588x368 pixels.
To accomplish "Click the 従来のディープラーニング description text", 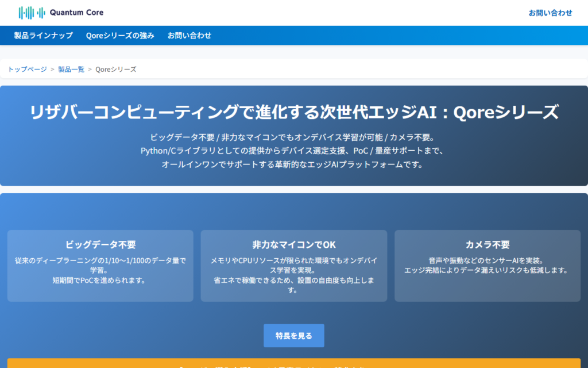I will pos(100,265).
